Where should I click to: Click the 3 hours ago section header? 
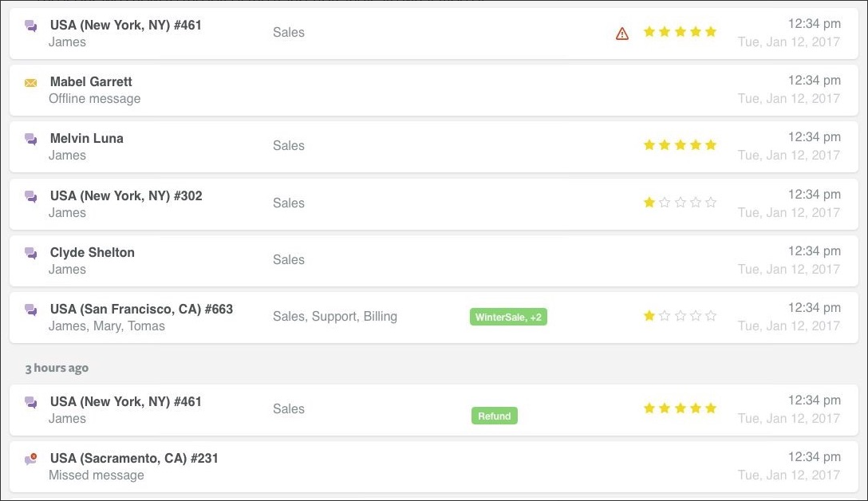tap(57, 368)
